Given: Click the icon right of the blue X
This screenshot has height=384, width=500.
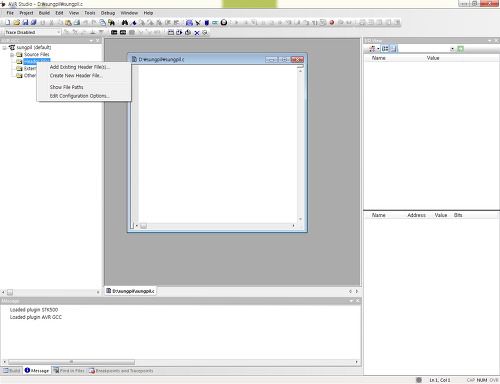Looking at the screenshot, I should tap(205, 32).
